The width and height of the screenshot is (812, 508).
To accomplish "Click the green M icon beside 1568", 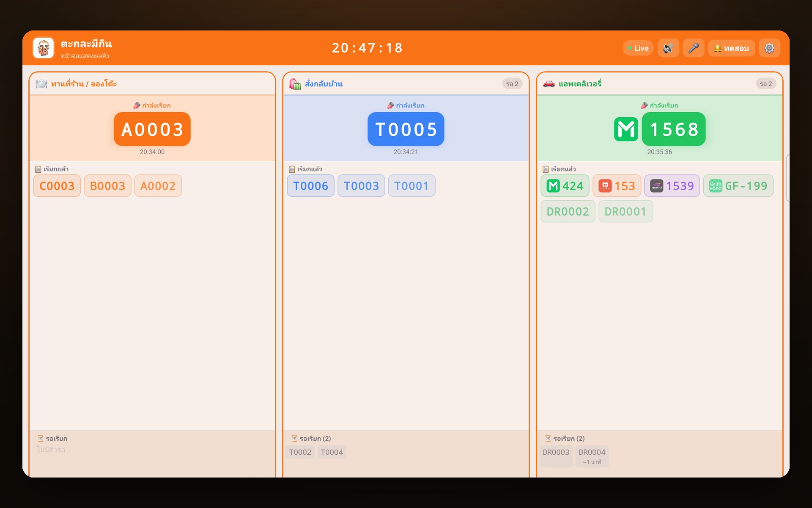I will (626, 129).
